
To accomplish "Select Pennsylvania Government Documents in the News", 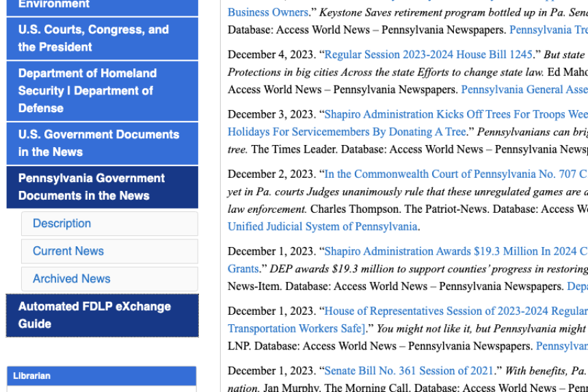I will click(102, 187).
